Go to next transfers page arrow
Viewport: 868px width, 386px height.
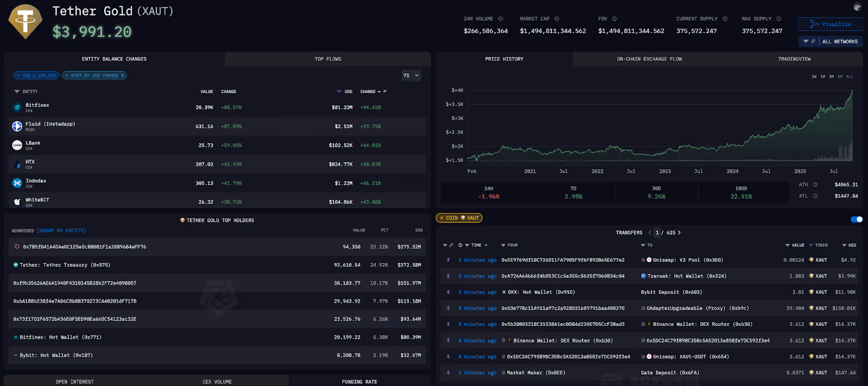679,233
